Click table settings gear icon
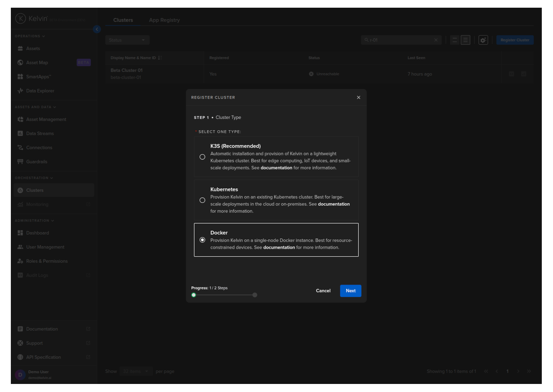553x392 pixels. pyautogui.click(x=483, y=40)
